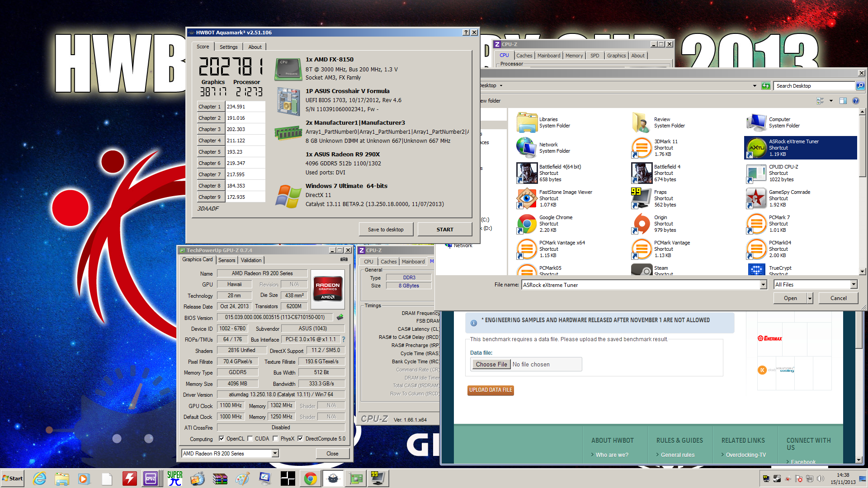Toggle CUDA checkbox in GPU-Z
This screenshot has height=488, width=868.
pyautogui.click(x=250, y=438)
